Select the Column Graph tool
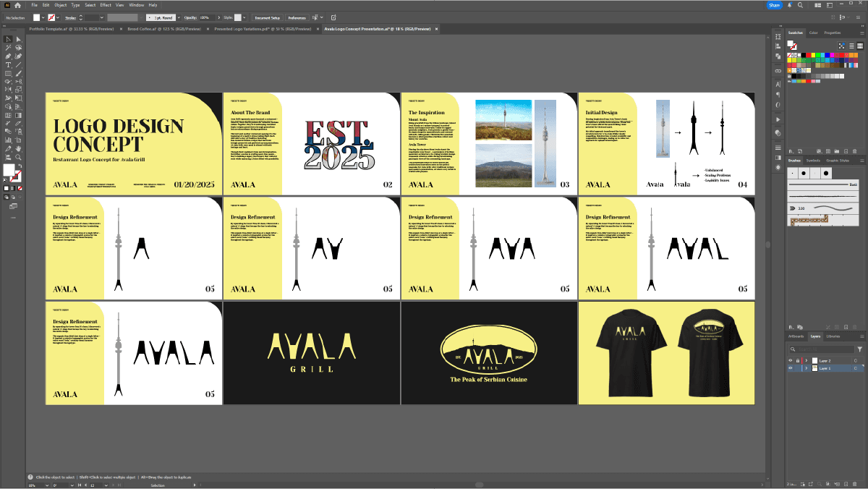This screenshot has width=868, height=489. click(x=9, y=140)
